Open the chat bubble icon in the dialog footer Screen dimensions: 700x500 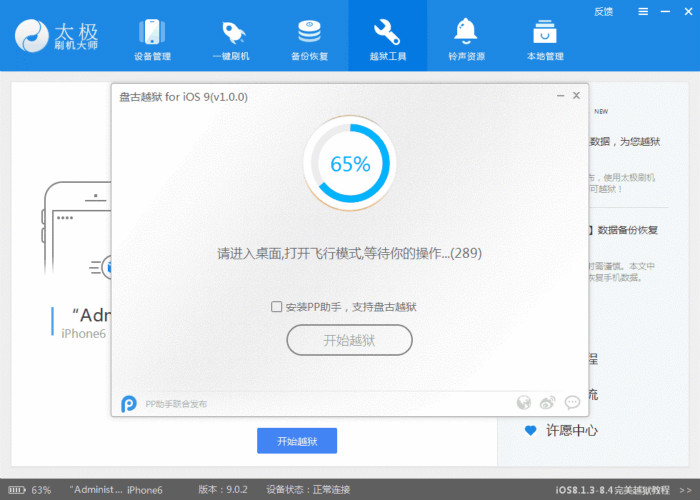(x=572, y=403)
